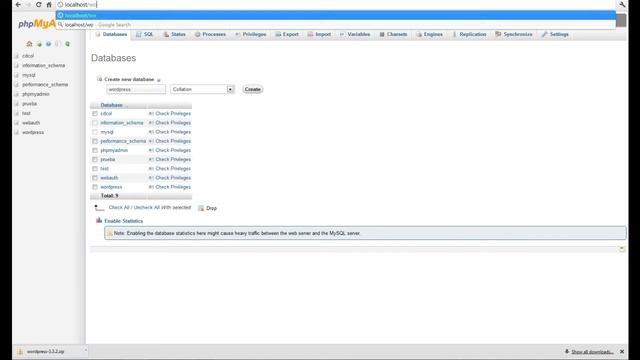This screenshot has width=640, height=360.
Task: Click the sidebar log out icon
Action: click(x=39, y=44)
